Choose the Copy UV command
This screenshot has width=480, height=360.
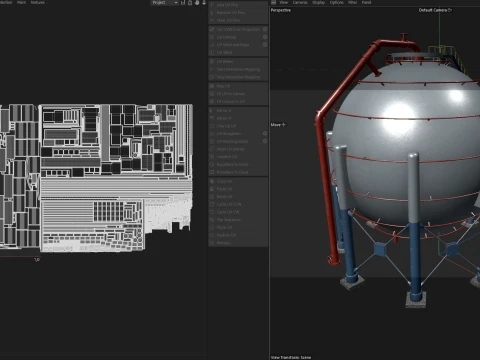tap(238, 181)
